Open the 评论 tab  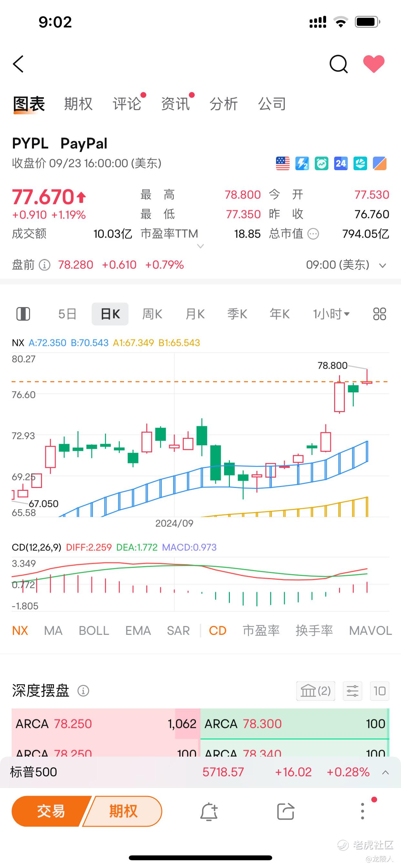[x=127, y=104]
